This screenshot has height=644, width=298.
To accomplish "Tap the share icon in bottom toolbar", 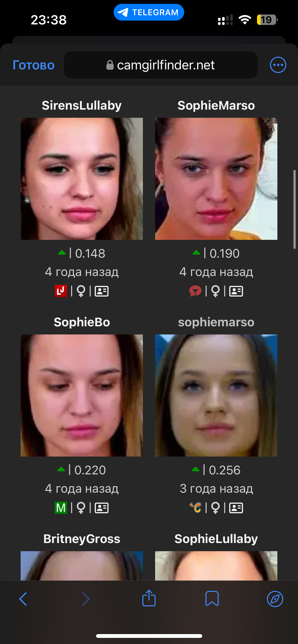I will click(x=149, y=598).
